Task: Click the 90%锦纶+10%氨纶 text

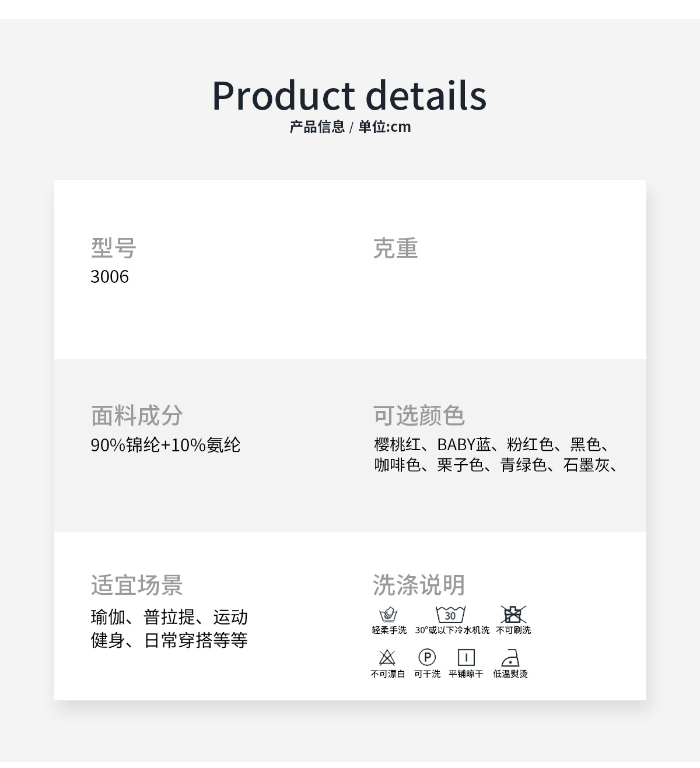Action: point(166,445)
